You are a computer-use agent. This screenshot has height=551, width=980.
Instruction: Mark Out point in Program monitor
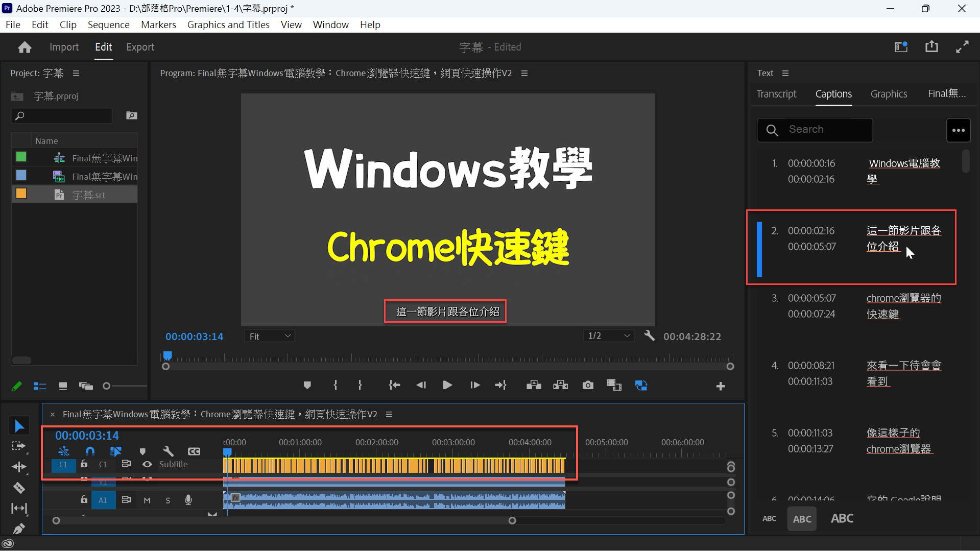click(x=360, y=386)
